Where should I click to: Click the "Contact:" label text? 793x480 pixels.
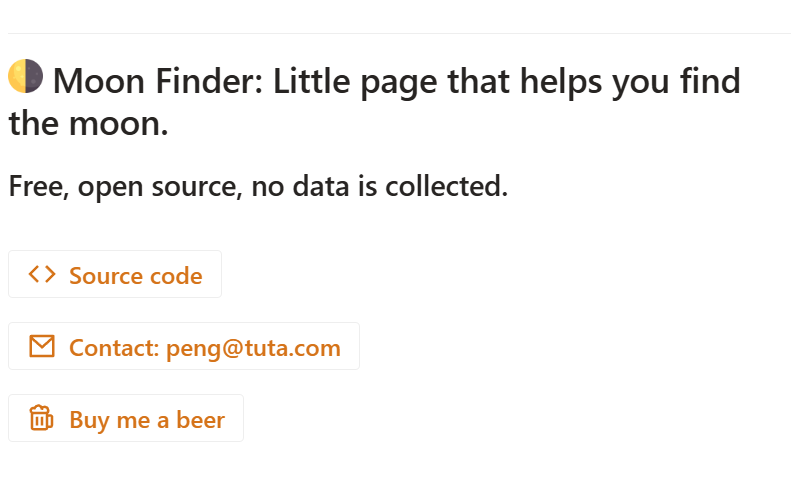114,347
